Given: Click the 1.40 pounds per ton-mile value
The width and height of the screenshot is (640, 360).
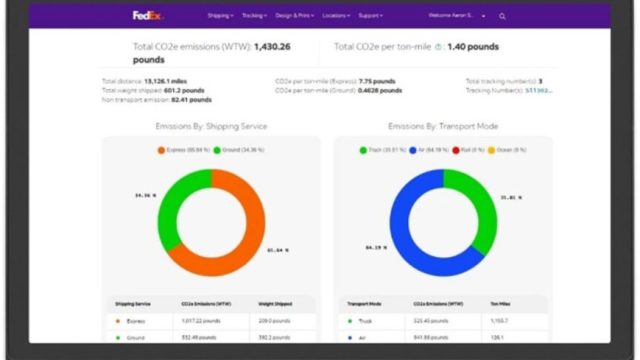Looking at the screenshot, I should click(473, 47).
